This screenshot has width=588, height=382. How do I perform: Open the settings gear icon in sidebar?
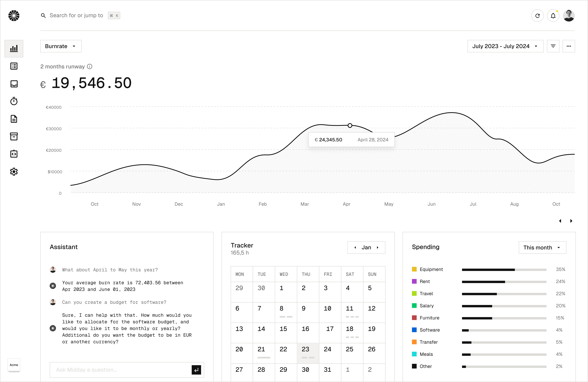tap(14, 172)
